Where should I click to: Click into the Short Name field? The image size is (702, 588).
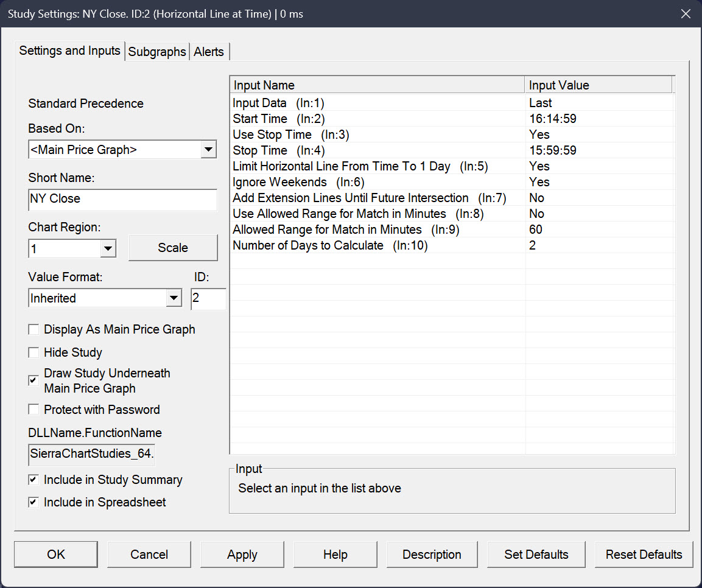click(x=122, y=199)
